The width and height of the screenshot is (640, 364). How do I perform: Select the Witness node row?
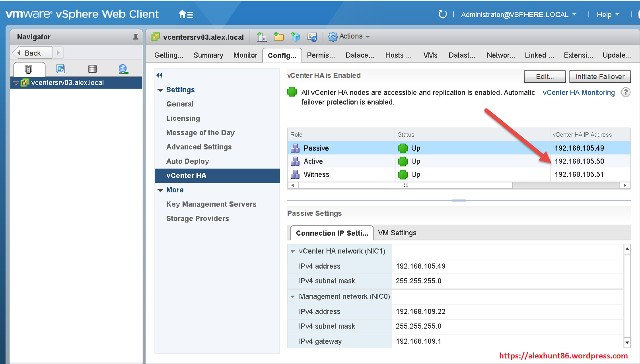coord(316,174)
